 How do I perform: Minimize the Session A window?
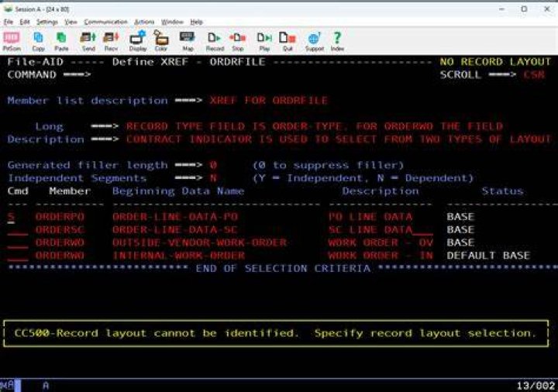(x=501, y=9)
